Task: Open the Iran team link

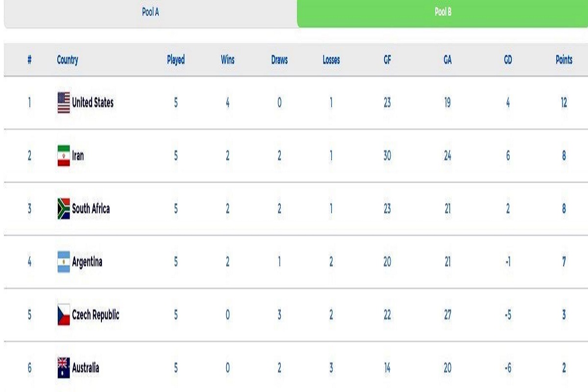Action: (78, 155)
